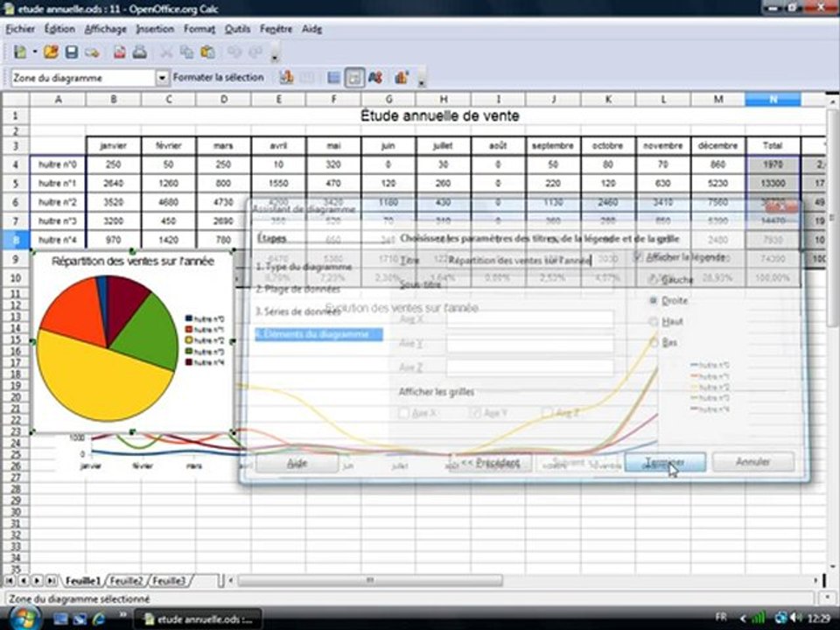Image resolution: width=840 pixels, height=630 pixels.
Task: Open the Édition menu
Action: coord(59,29)
